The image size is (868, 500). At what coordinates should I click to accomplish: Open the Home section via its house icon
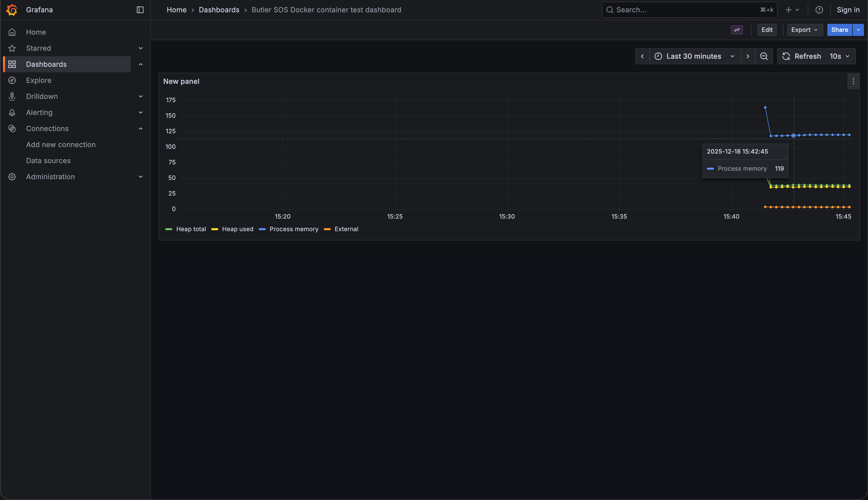point(12,32)
